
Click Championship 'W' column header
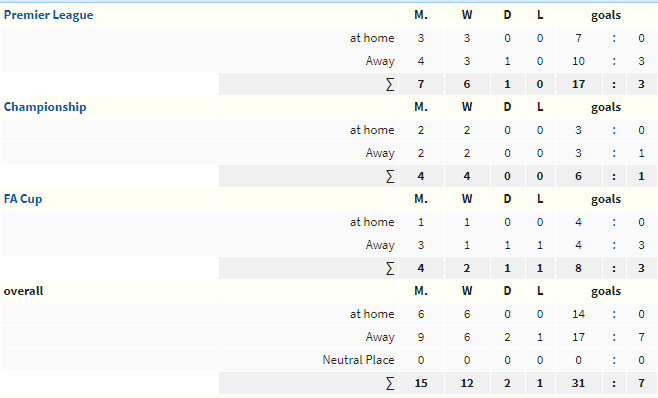click(467, 107)
